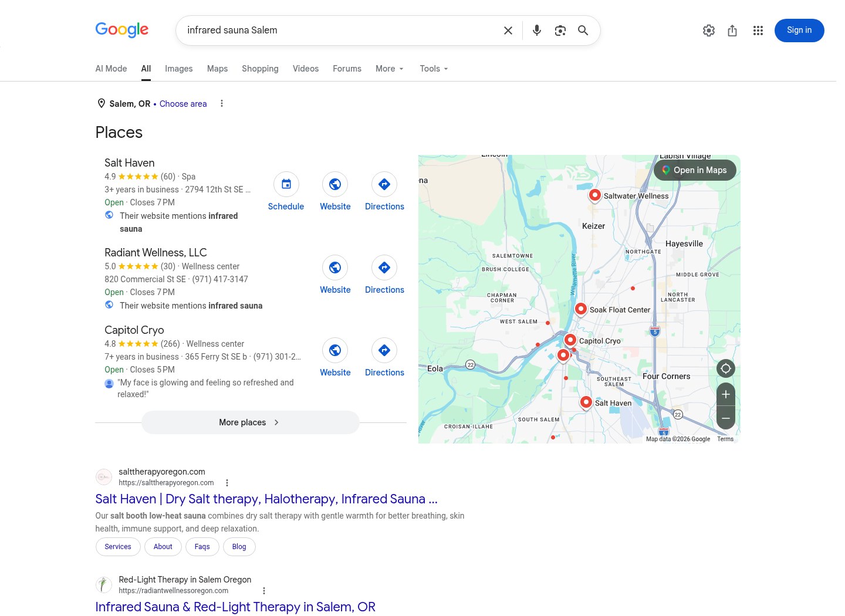845x616 pixels.
Task: Open the Salt Haven place listing
Action: point(130,163)
